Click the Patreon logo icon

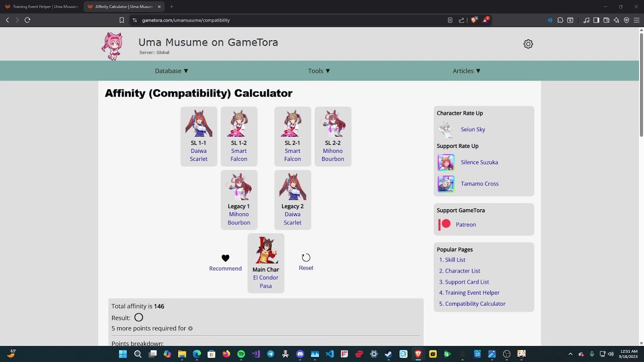tap(445, 224)
